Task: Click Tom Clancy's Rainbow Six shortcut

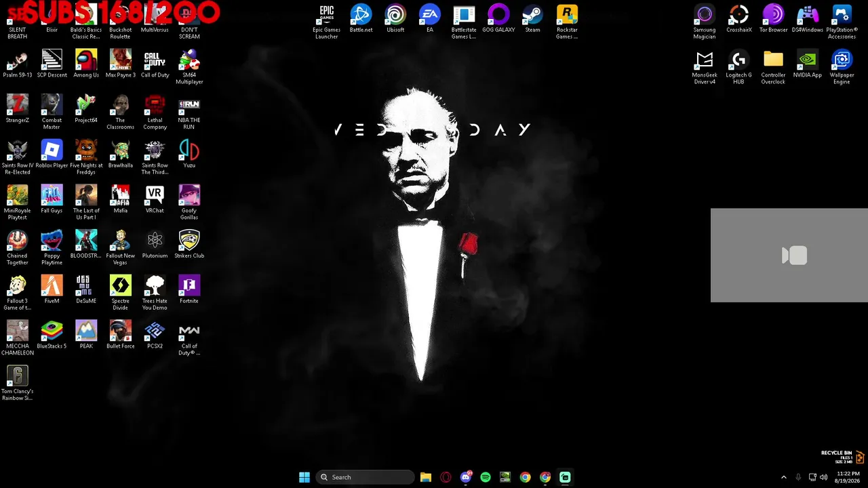Action: (18, 383)
